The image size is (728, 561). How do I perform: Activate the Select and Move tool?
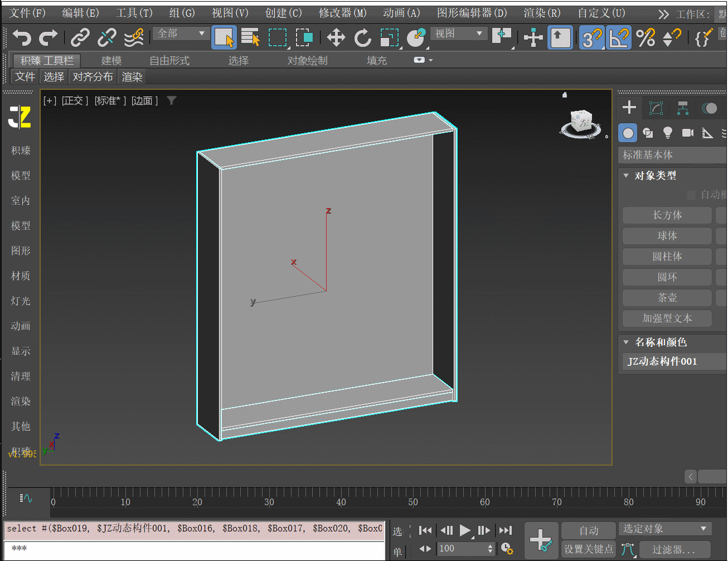[x=336, y=37]
